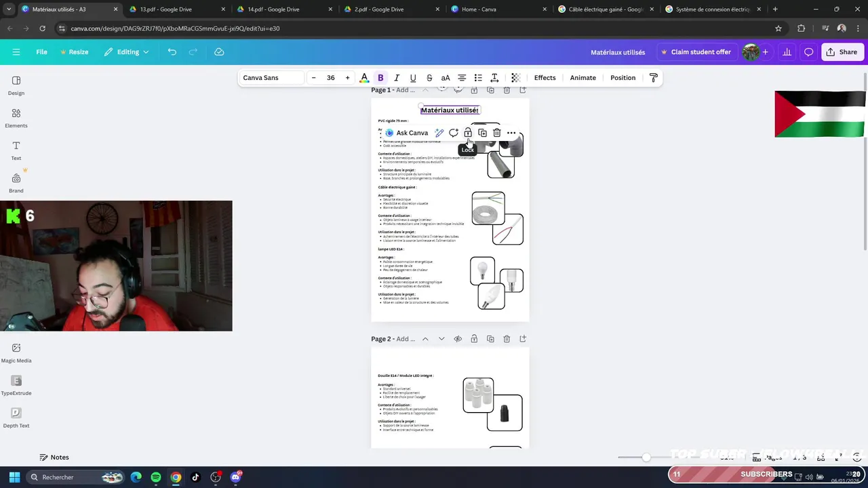
Task: Undo the last action
Action: [172, 52]
